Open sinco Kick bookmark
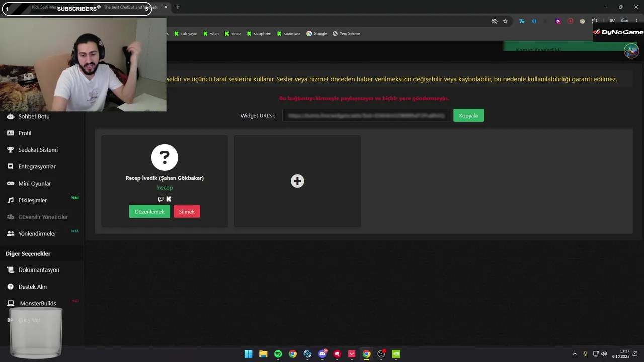This screenshot has height=362, width=644. coord(232,34)
